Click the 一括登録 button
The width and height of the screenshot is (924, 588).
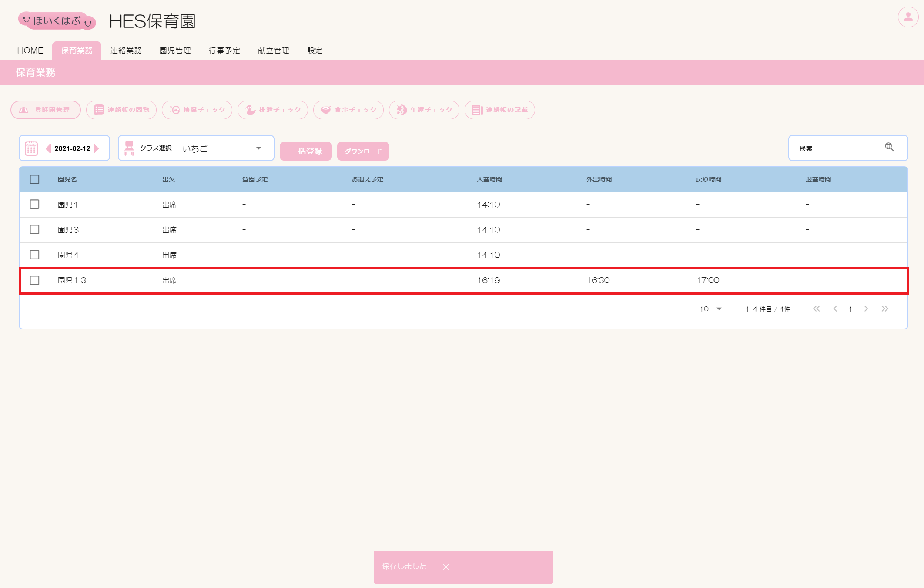(x=306, y=151)
